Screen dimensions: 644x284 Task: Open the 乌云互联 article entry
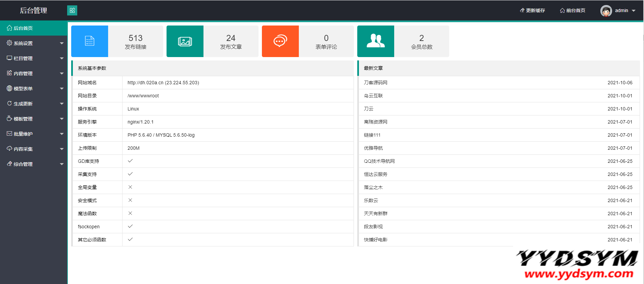[373, 96]
